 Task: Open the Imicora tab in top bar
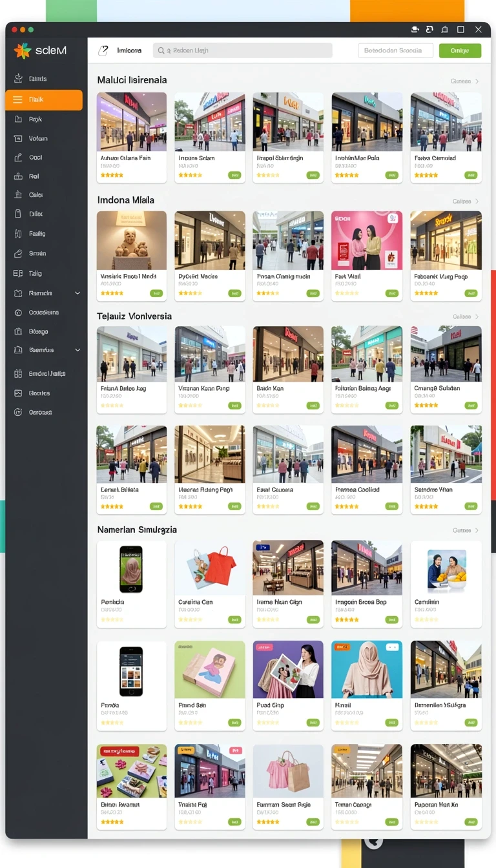tap(129, 50)
